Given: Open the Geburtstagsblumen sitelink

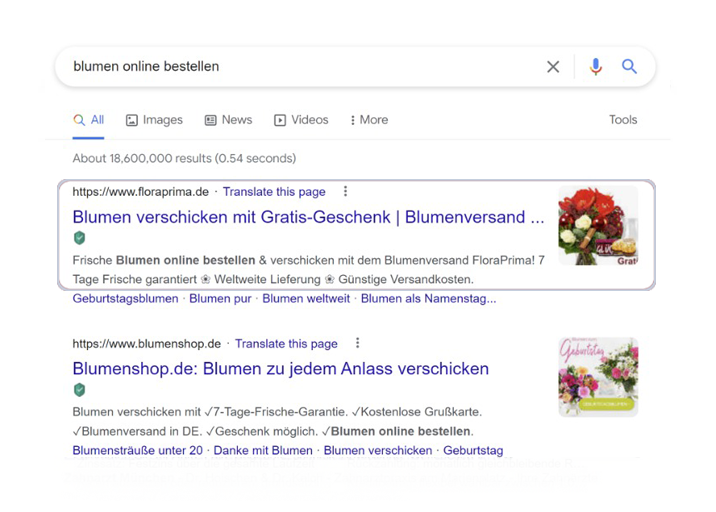Looking at the screenshot, I should point(125,299).
